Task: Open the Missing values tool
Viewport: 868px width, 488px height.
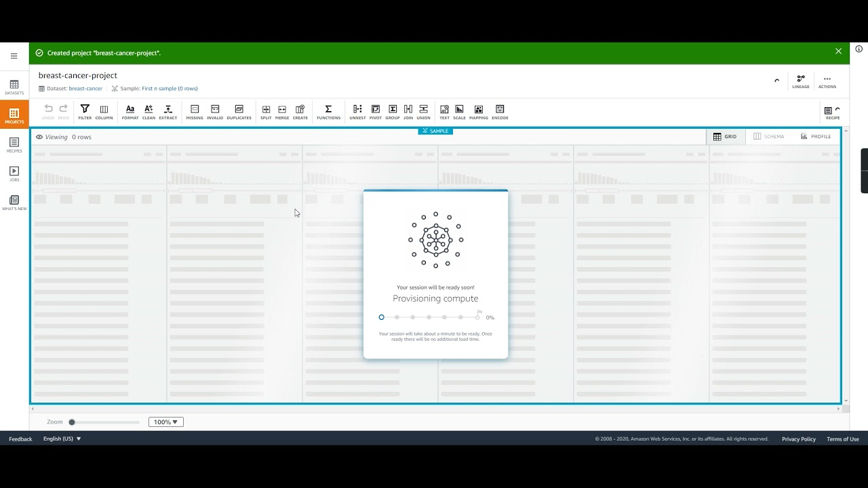Action: point(195,112)
